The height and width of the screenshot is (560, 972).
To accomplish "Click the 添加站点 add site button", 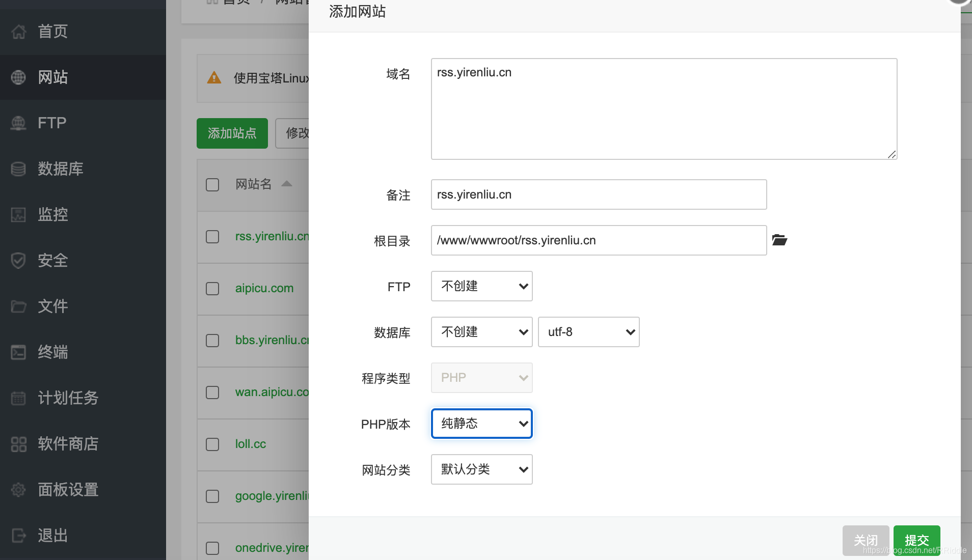I will pyautogui.click(x=232, y=133).
